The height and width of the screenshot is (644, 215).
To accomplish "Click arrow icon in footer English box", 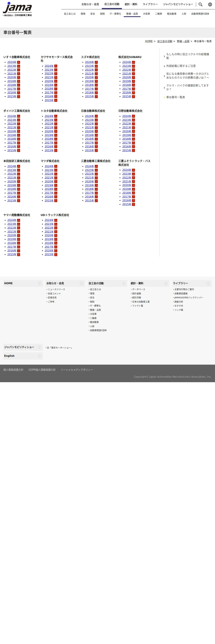I will (40, 356).
